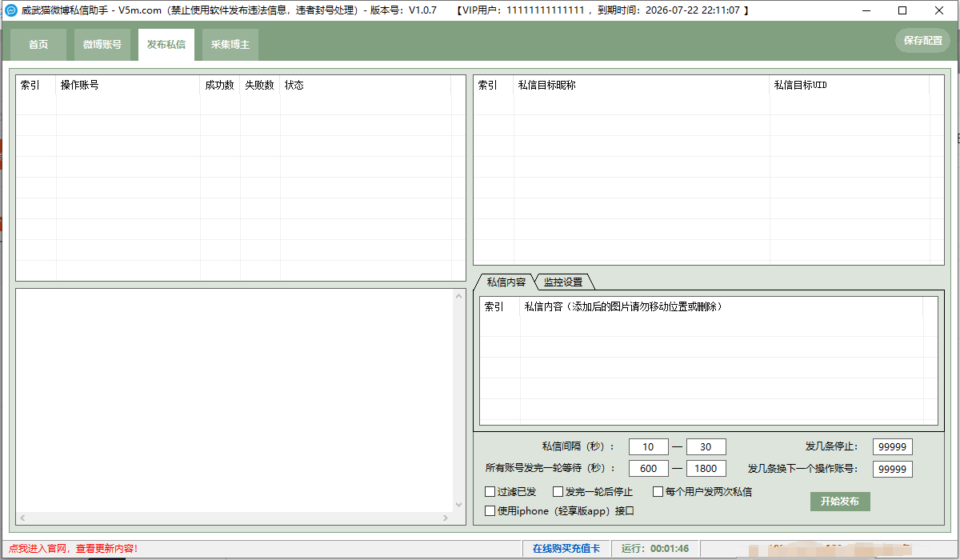Click the 发几条停止 input field
This screenshot has height=560, width=960.
coord(892,446)
